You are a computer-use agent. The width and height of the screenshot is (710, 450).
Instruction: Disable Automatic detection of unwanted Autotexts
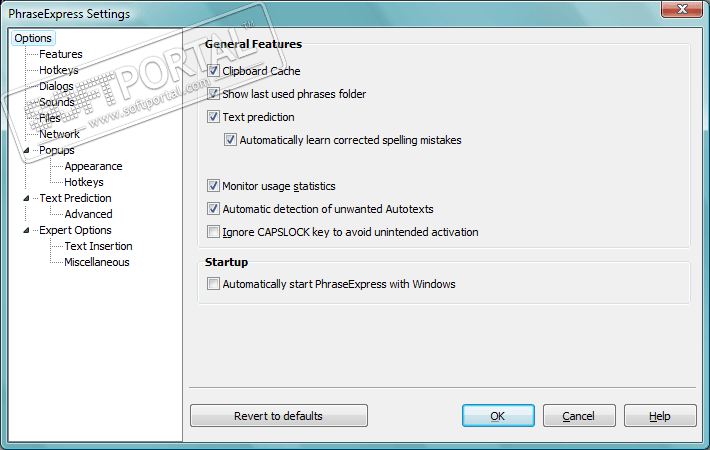click(213, 209)
